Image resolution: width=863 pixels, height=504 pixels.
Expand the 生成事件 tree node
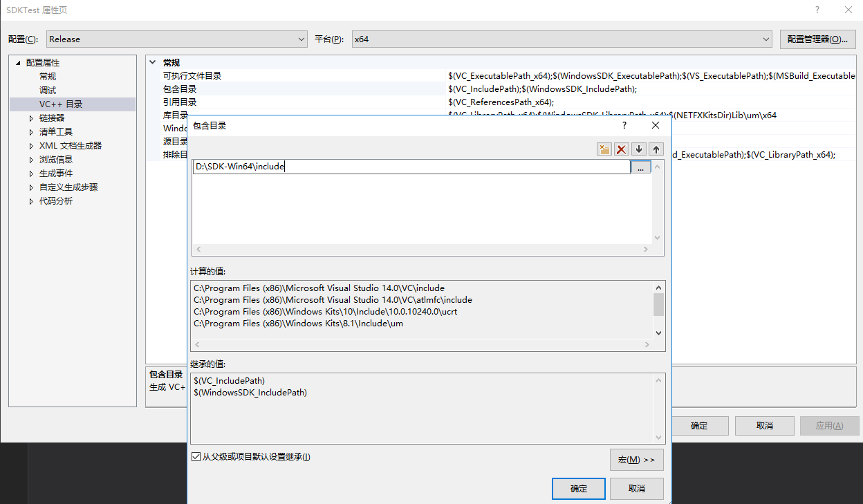tap(31, 174)
